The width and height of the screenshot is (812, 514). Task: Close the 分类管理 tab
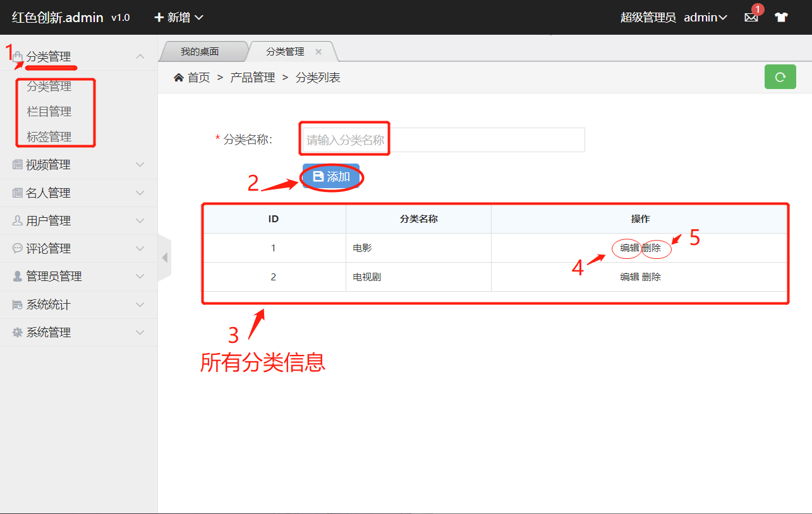pos(318,52)
